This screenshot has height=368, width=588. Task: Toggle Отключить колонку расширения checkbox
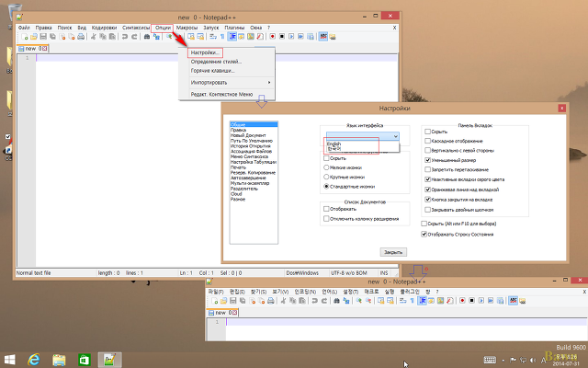326,219
